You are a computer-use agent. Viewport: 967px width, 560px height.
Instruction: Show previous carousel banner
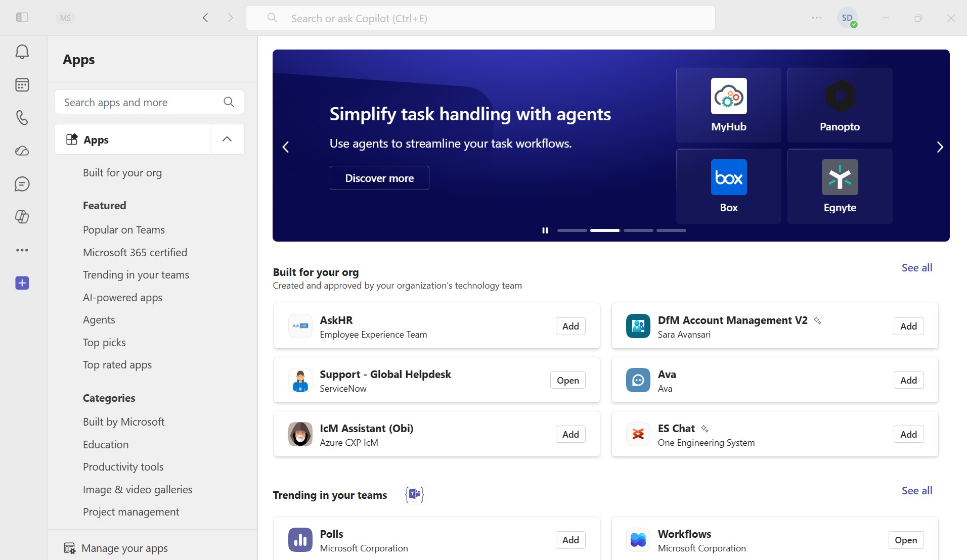pyautogui.click(x=286, y=147)
